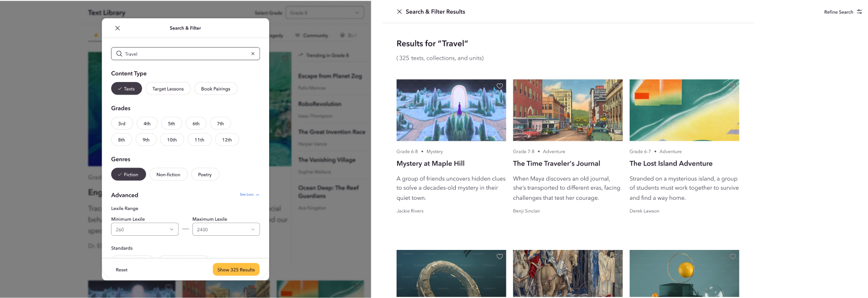Click author name Derek Lawson

pos(644,211)
